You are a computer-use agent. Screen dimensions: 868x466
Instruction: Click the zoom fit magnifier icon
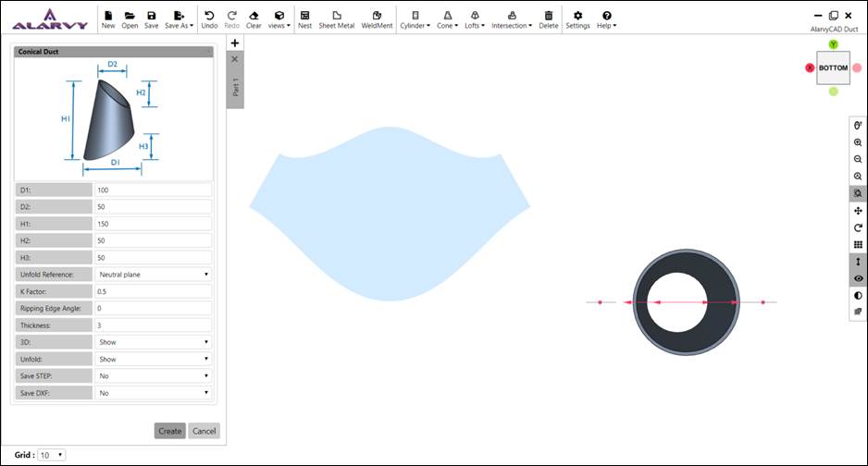click(858, 177)
